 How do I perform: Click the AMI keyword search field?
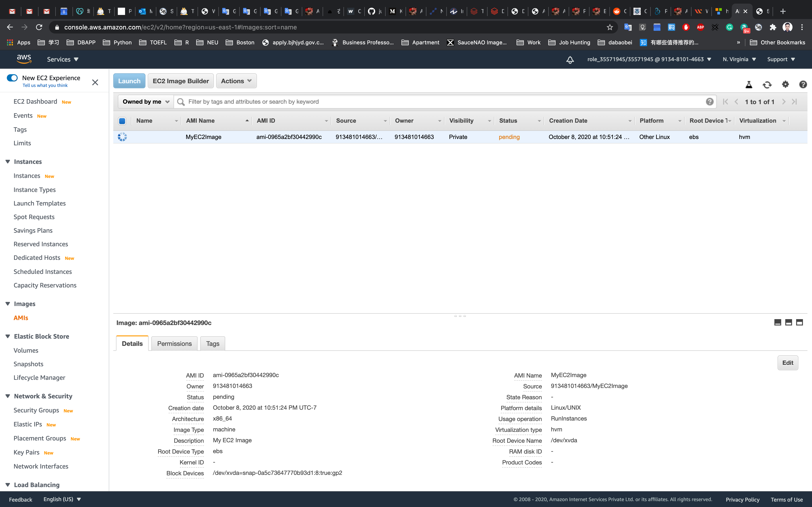(436, 102)
